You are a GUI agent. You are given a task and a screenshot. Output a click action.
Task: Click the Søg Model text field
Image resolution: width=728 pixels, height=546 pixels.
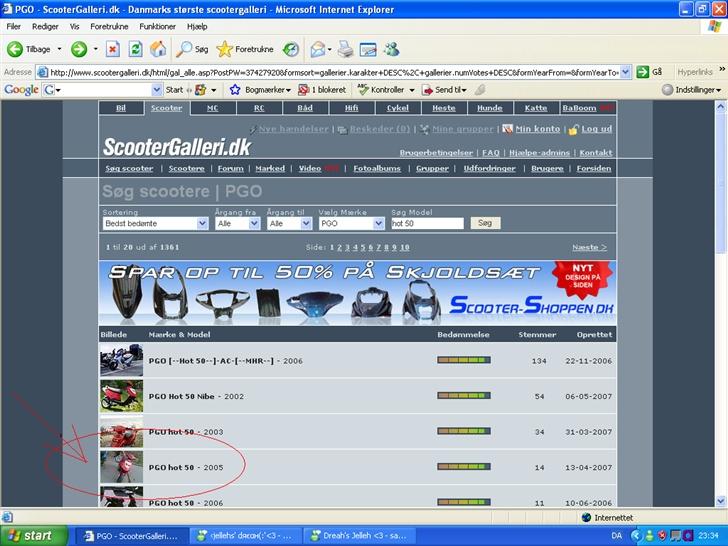pyautogui.click(x=427, y=224)
